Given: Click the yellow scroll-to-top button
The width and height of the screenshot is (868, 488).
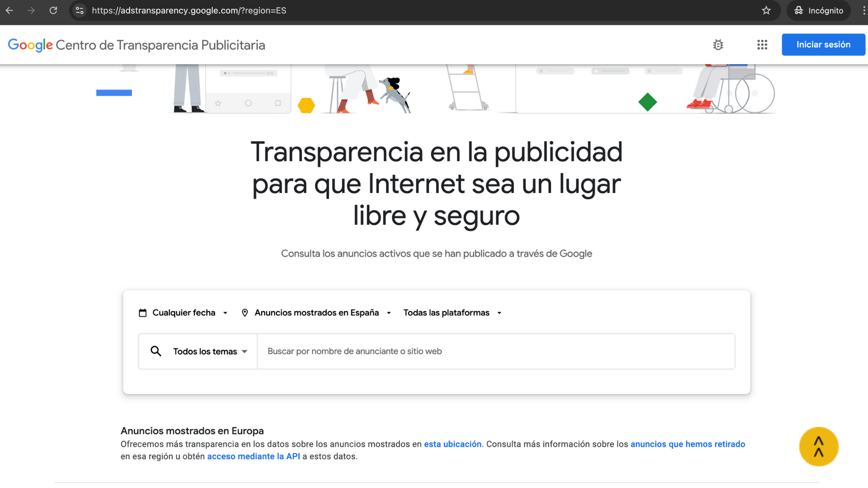Looking at the screenshot, I should [x=819, y=446].
